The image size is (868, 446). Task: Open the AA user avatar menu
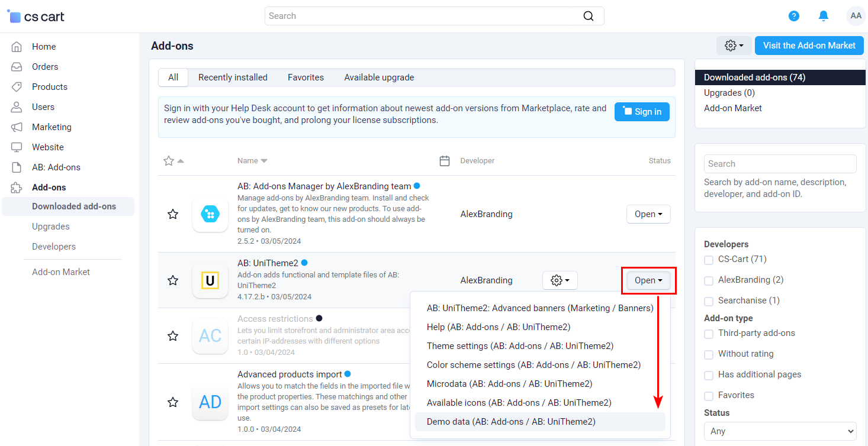856,16
